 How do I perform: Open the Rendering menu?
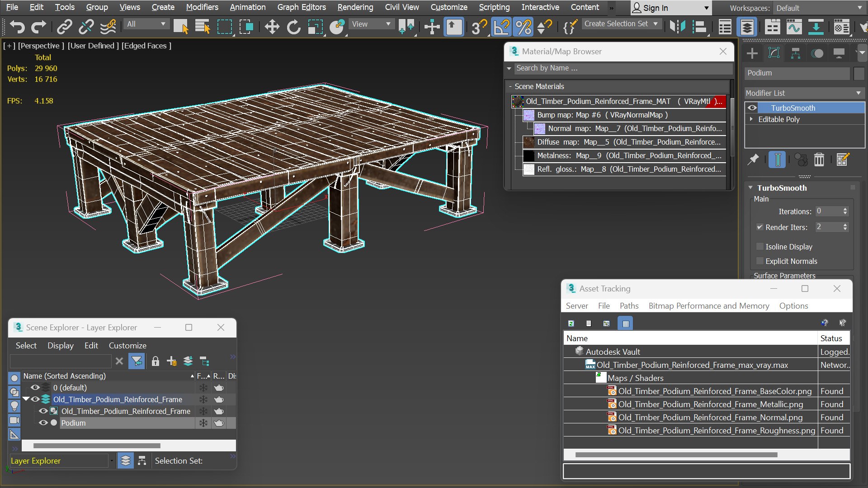[355, 7]
